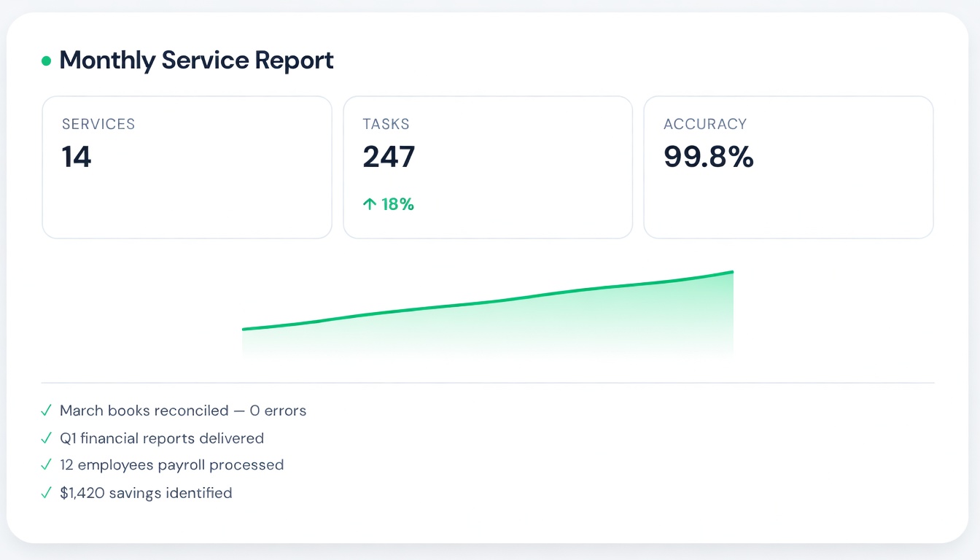Select the 99.8% accuracy value

708,157
